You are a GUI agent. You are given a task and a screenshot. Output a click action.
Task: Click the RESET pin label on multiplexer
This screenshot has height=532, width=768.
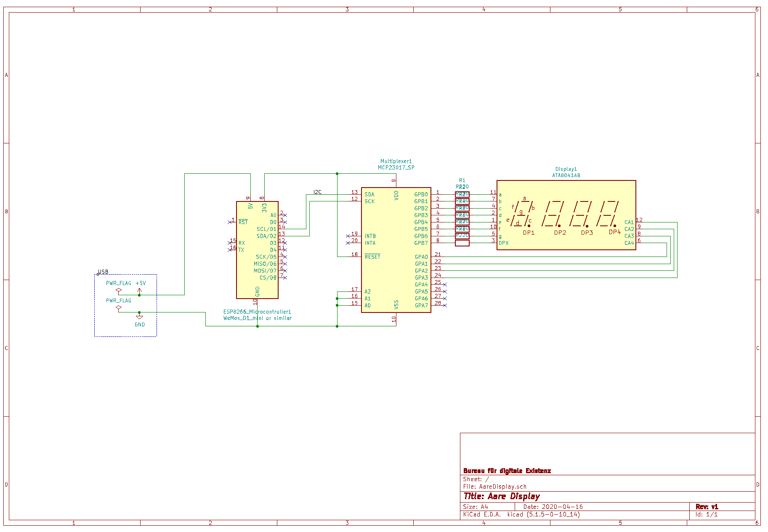coord(372,257)
